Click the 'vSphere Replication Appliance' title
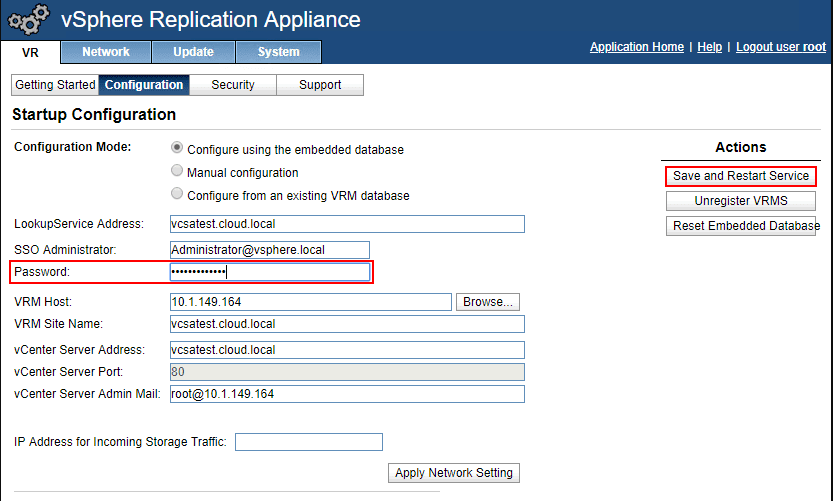833x501 pixels. [x=211, y=20]
